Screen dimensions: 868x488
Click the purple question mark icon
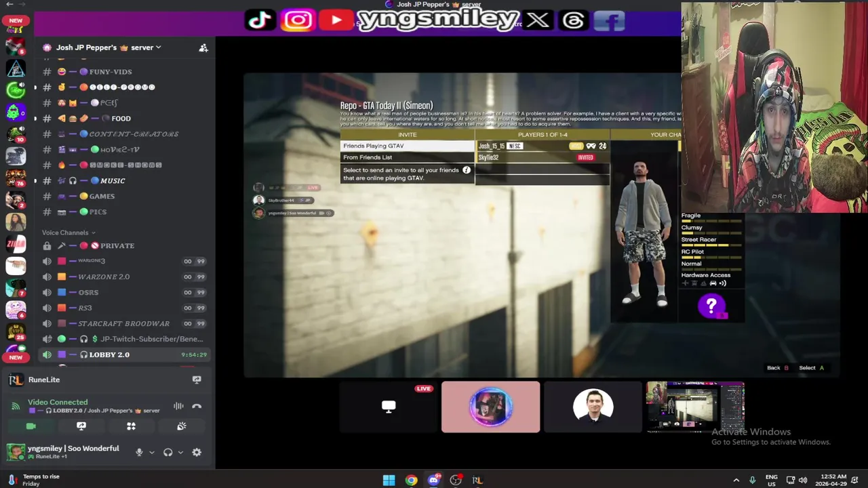click(711, 307)
